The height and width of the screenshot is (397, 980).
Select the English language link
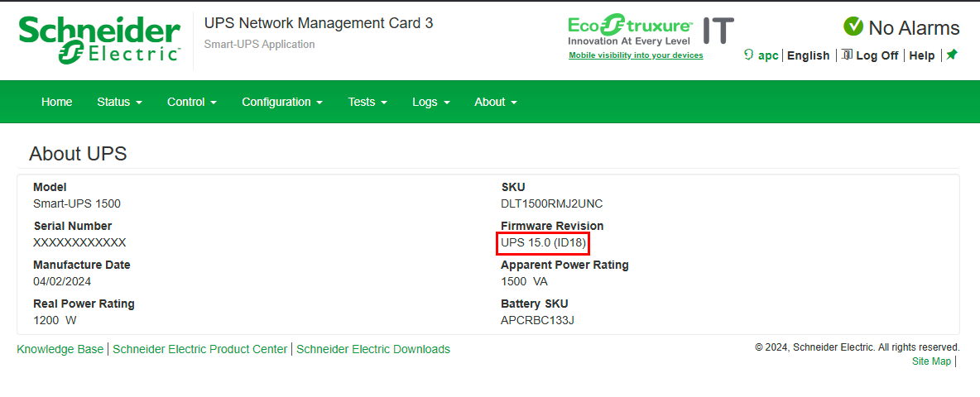(x=808, y=55)
